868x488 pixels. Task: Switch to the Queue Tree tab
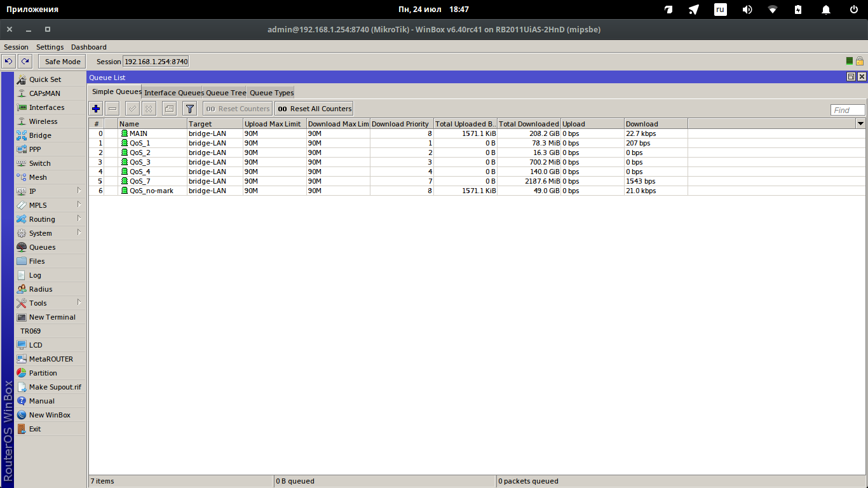tap(226, 93)
